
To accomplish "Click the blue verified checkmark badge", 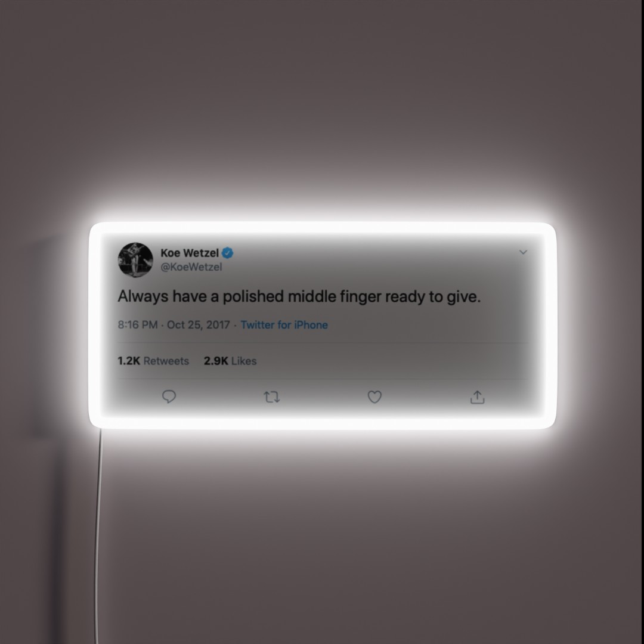I will (x=228, y=253).
